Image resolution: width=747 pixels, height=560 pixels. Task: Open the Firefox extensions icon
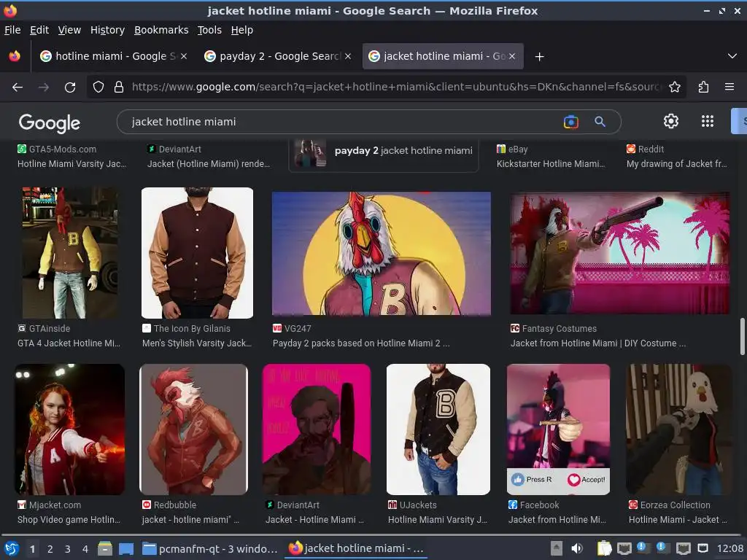click(703, 87)
